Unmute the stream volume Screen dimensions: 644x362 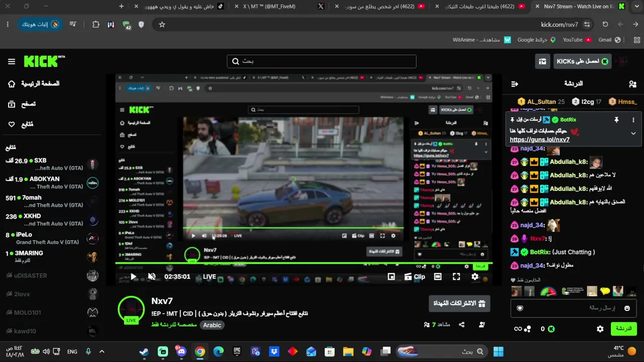(x=151, y=277)
